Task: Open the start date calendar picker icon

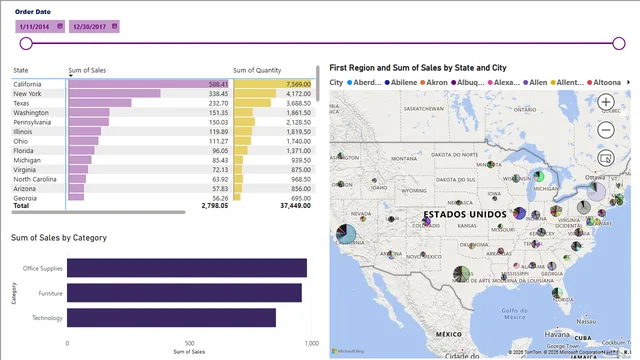Action: tap(60, 26)
